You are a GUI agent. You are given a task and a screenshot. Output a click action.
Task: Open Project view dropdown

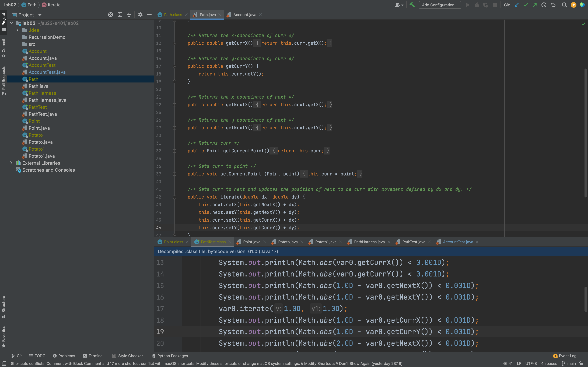tap(40, 15)
